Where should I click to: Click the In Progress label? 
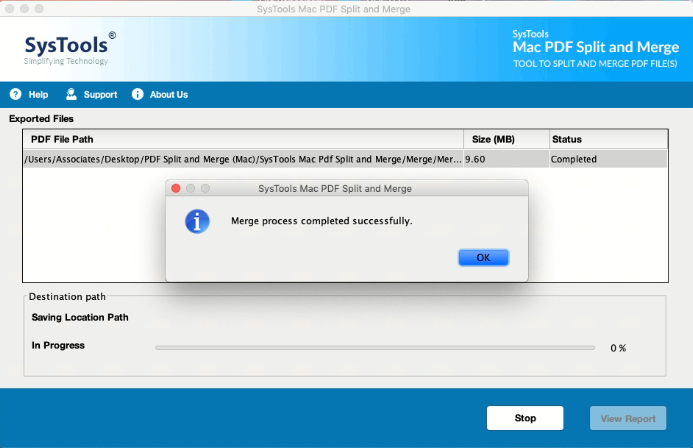pos(58,345)
